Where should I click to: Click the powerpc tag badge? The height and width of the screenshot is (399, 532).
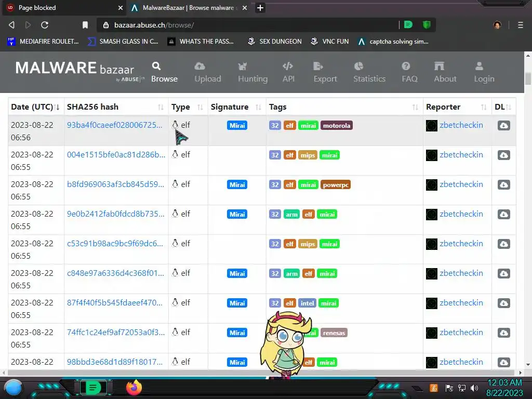tap(336, 184)
